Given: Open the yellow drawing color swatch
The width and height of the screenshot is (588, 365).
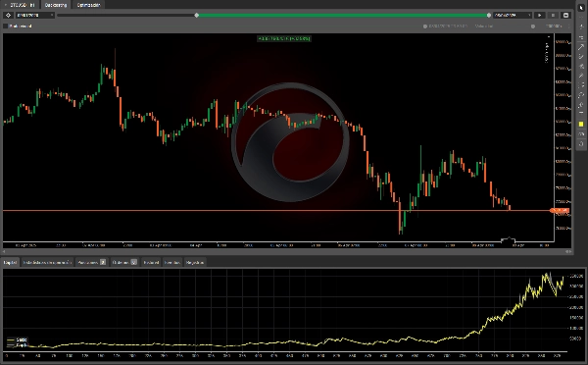Looking at the screenshot, I should [x=581, y=125].
